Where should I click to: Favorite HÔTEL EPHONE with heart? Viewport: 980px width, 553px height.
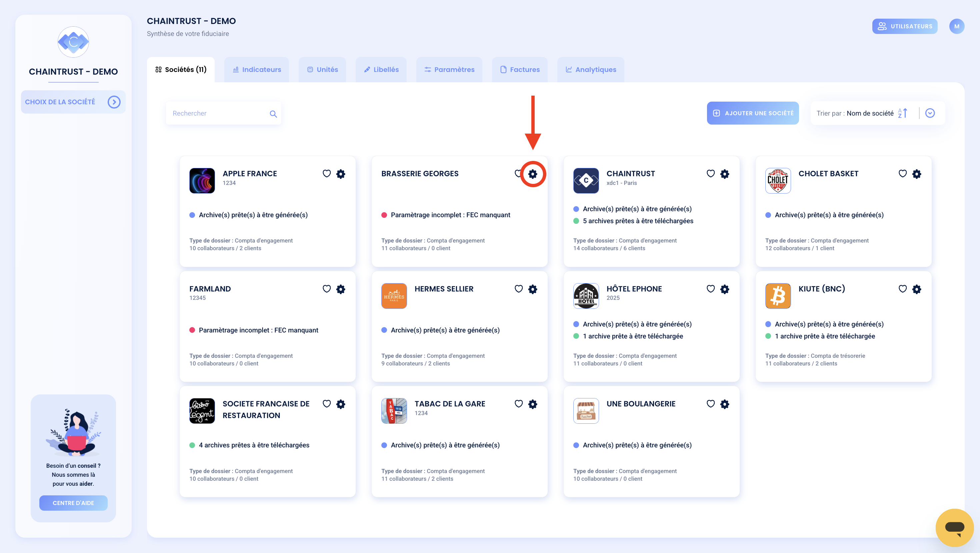click(x=711, y=289)
